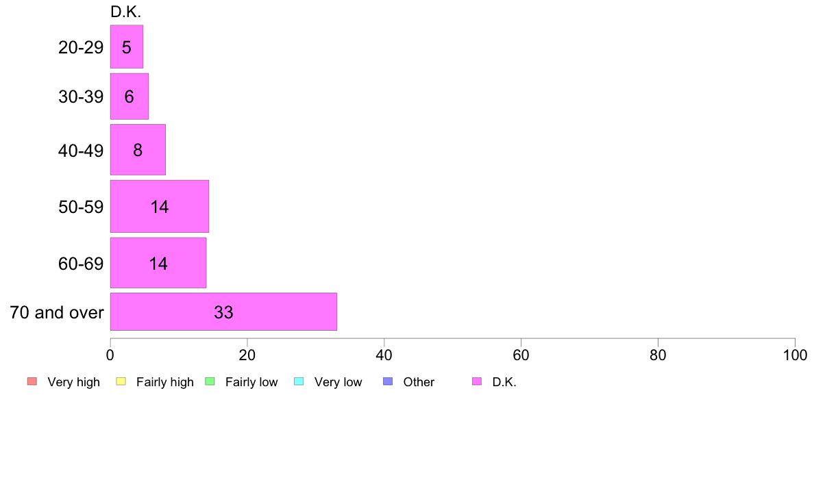Select the 20-29 bar showing 5
814x504 pixels.
127,47
